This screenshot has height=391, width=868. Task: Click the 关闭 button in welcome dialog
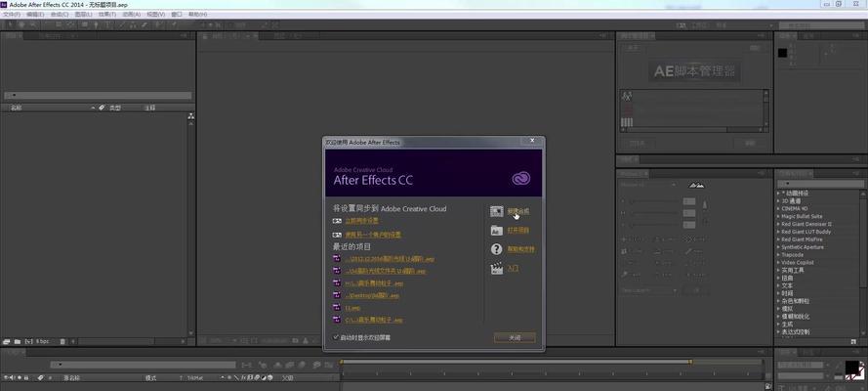pyautogui.click(x=515, y=337)
